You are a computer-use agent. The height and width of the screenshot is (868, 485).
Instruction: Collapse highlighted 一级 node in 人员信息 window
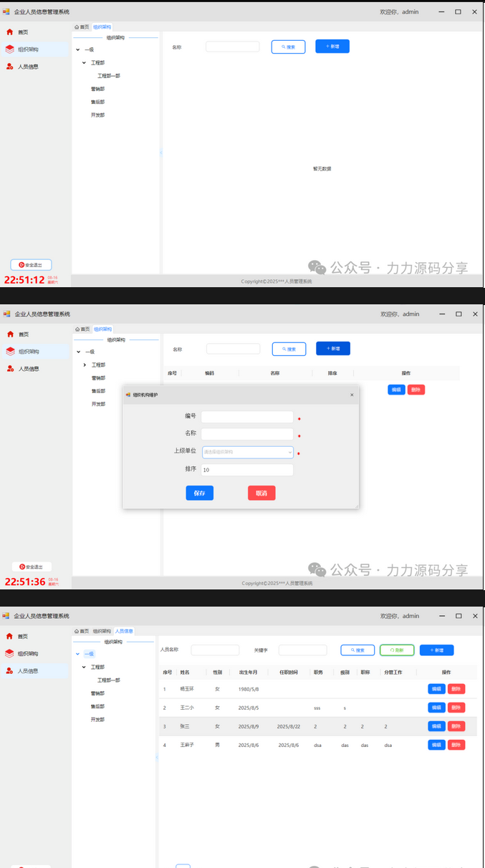click(x=78, y=654)
